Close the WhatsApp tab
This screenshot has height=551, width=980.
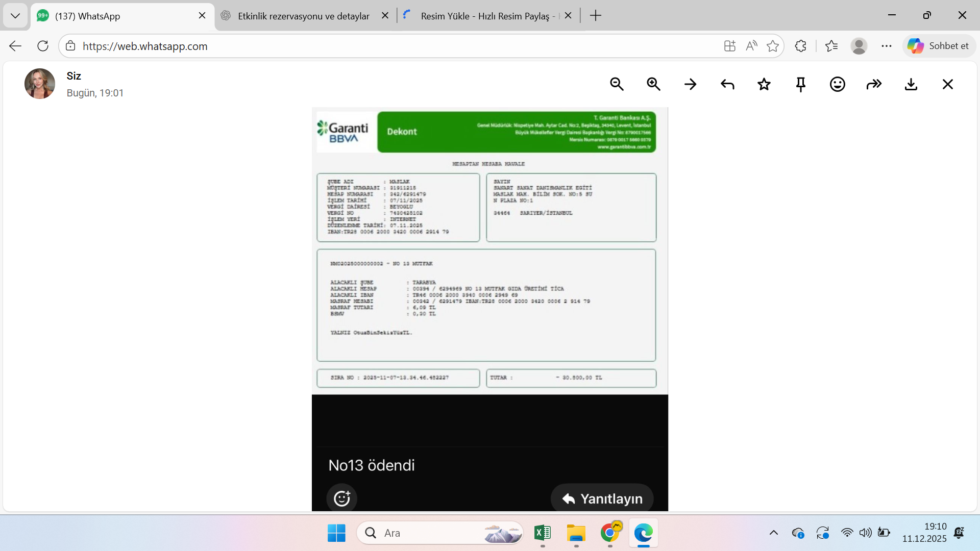[x=202, y=16]
